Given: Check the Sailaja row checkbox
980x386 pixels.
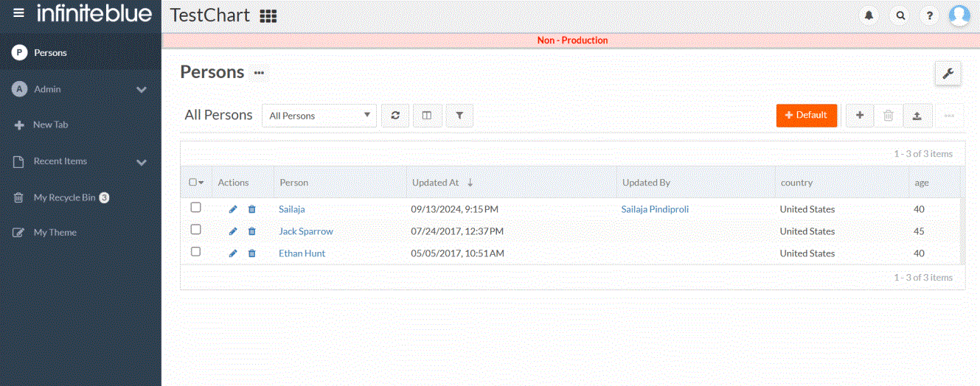Looking at the screenshot, I should point(195,208).
